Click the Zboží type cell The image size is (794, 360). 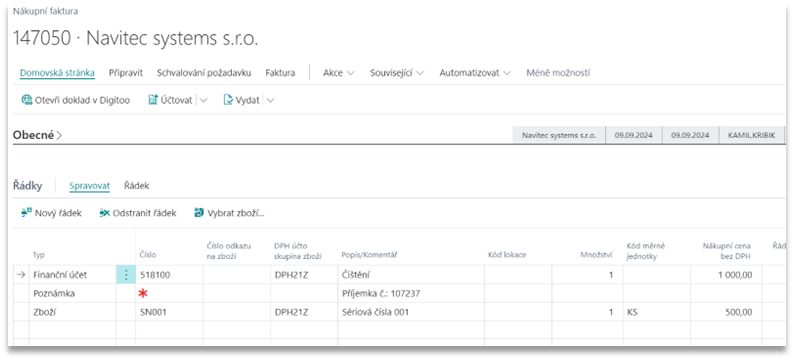tap(72, 312)
